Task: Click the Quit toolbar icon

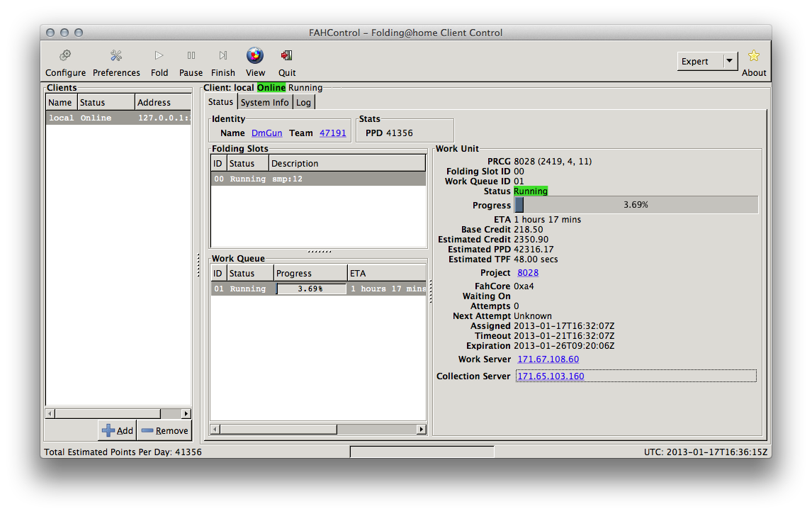Action: pos(287,56)
